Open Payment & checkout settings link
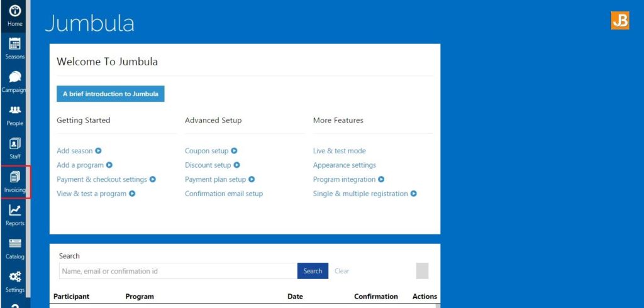 coord(102,180)
